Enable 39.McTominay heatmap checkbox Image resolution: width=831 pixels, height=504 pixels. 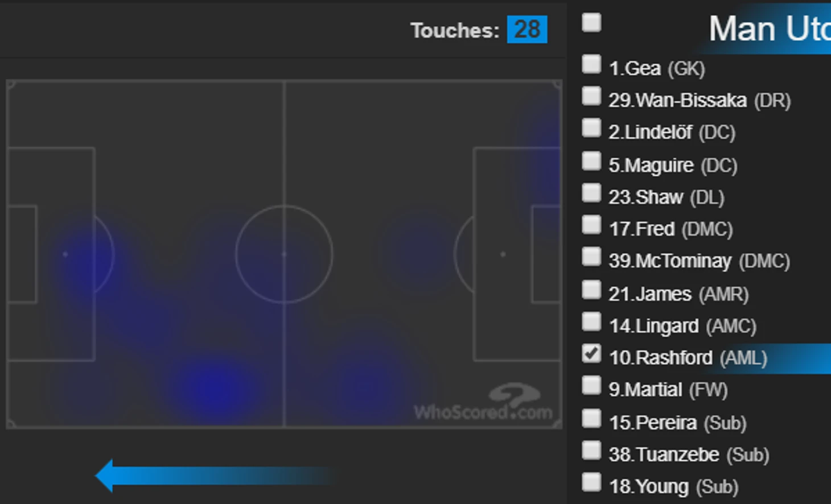coord(591,257)
